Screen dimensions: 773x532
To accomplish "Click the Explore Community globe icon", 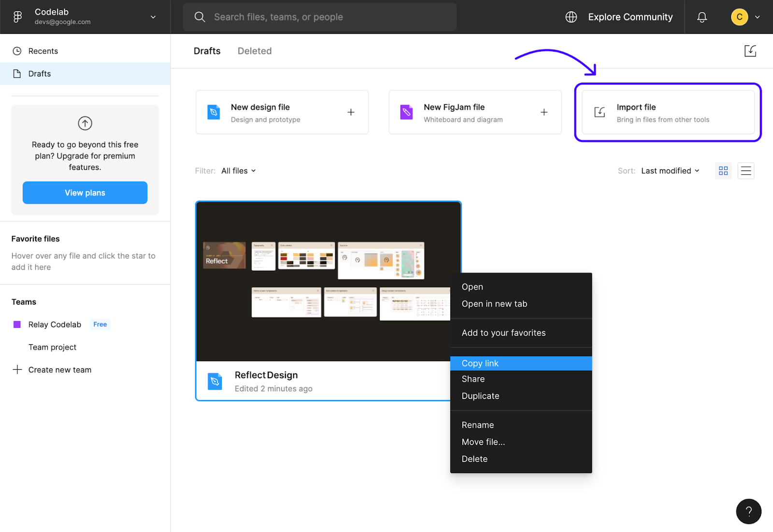I will pyautogui.click(x=571, y=17).
